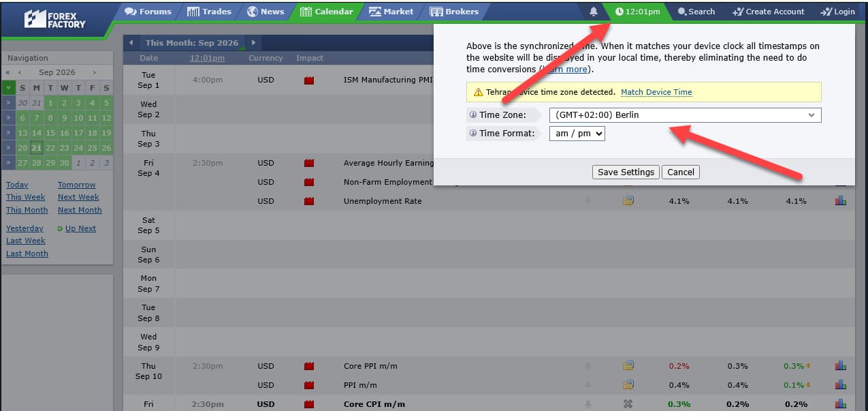Screen dimensions: 868x411
Task: Go to previous month in mini calendar
Action: pyautogui.click(x=20, y=72)
